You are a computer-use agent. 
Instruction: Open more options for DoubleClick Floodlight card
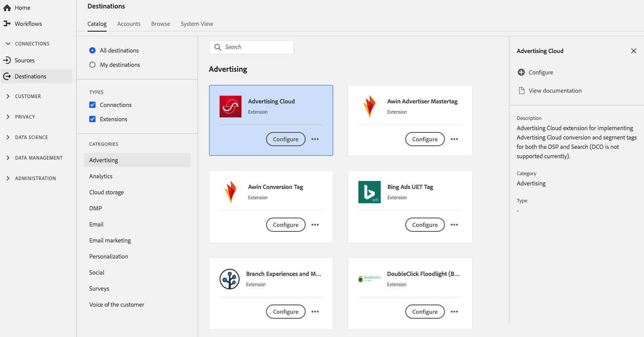pos(454,312)
